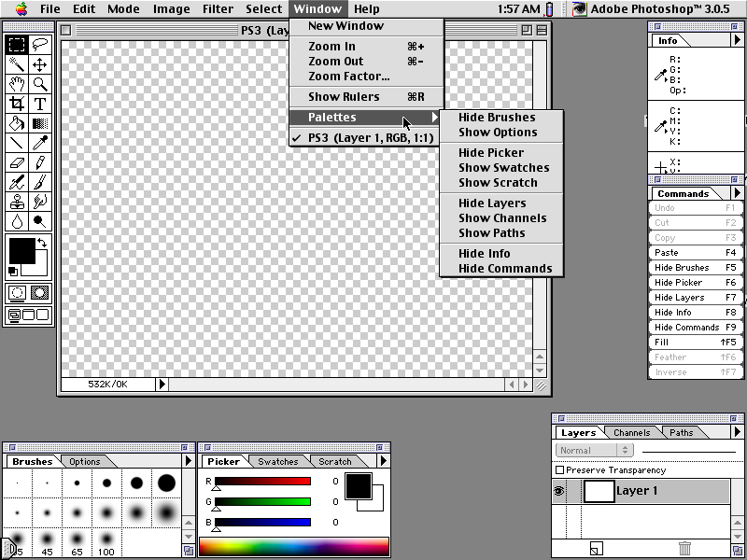Click Paste command button
The height and width of the screenshot is (560, 747).
point(695,252)
